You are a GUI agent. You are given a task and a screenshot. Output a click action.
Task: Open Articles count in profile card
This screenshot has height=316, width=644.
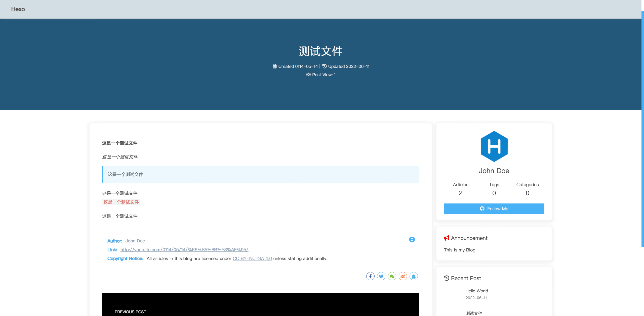[461, 189]
